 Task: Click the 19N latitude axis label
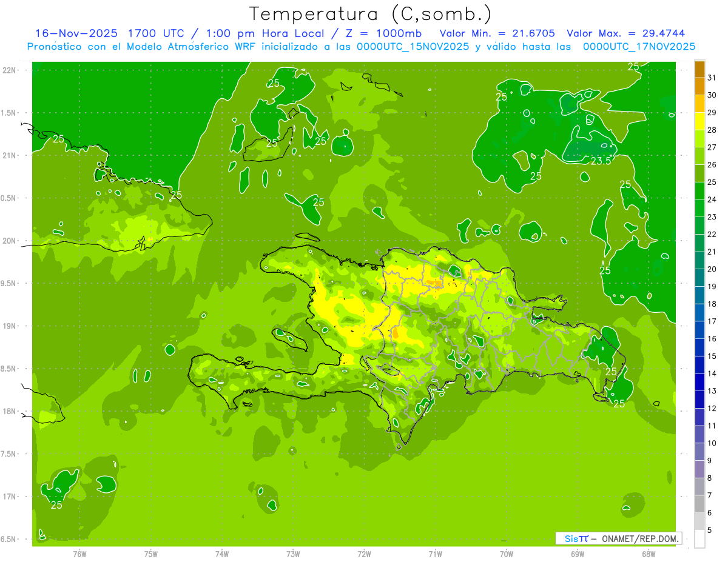click(10, 326)
